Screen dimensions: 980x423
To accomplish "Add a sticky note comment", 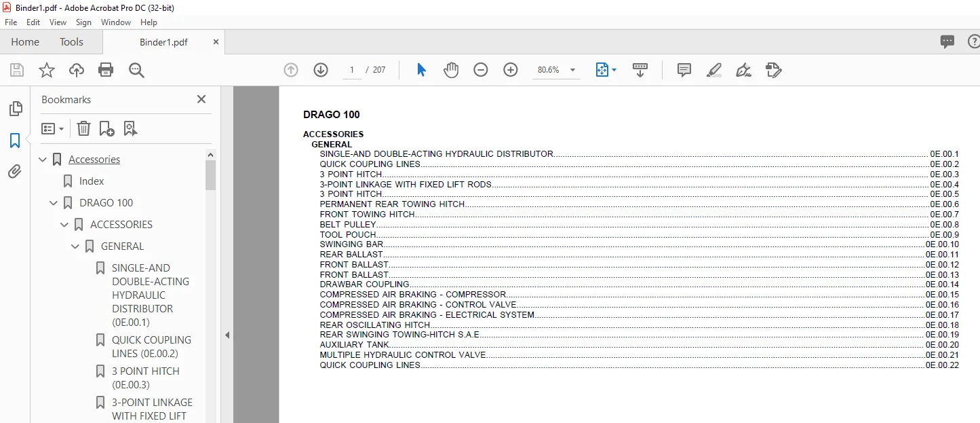I will (684, 70).
